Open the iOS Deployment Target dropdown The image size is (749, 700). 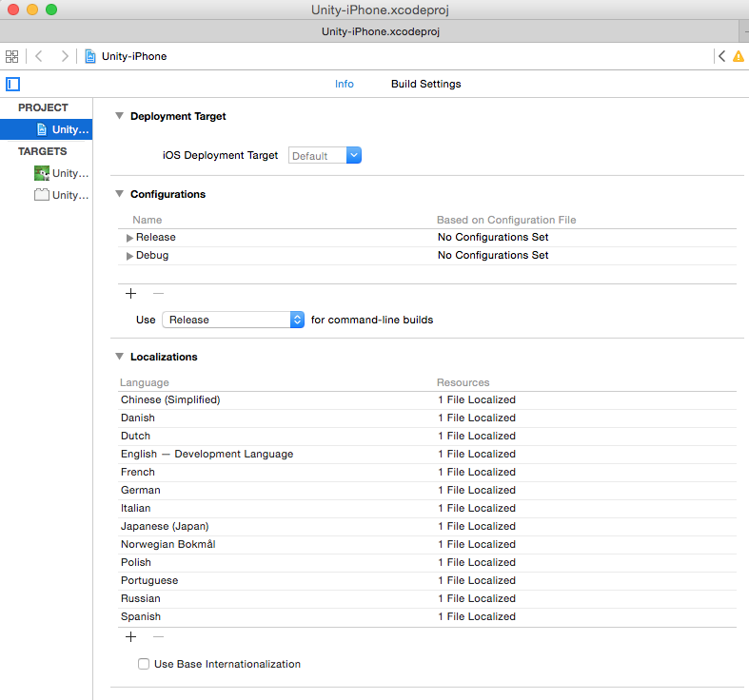click(x=325, y=156)
